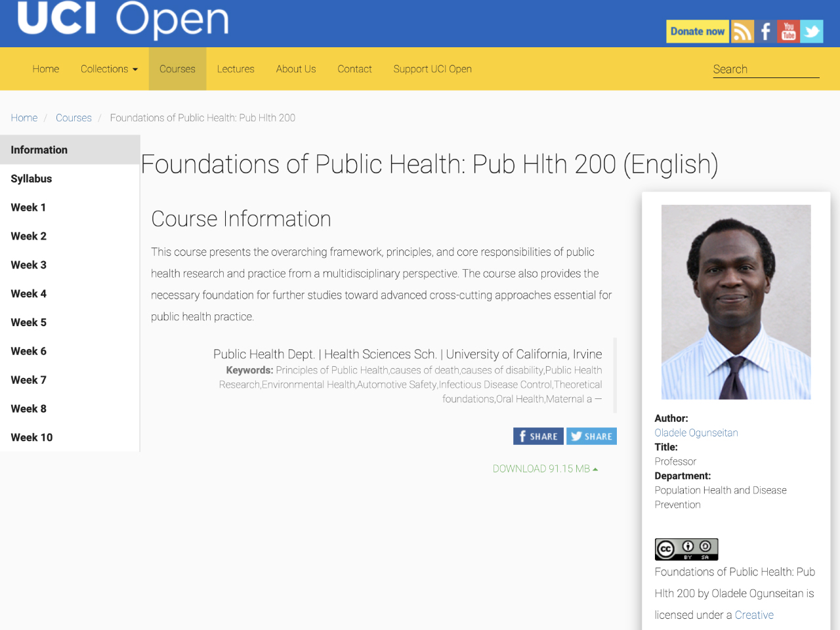Open Week 5 in sidebar

click(70, 323)
